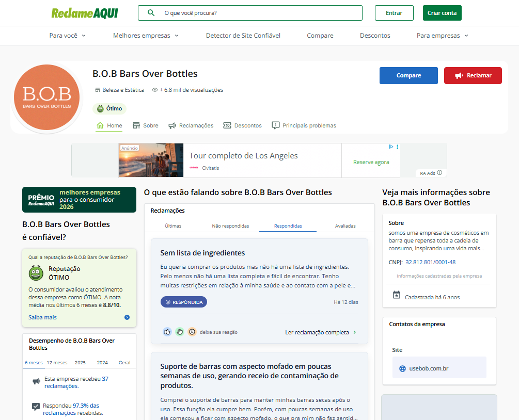Click the globe icon next to usebob.com.br
Viewport: 519px width, 420px height.
402,369
